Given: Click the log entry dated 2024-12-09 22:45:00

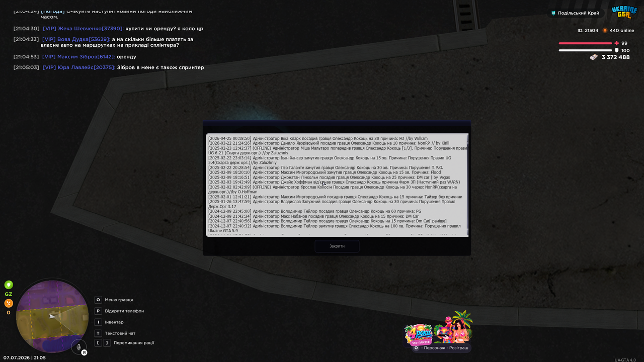Looking at the screenshot, I should pyautogui.click(x=315, y=212).
